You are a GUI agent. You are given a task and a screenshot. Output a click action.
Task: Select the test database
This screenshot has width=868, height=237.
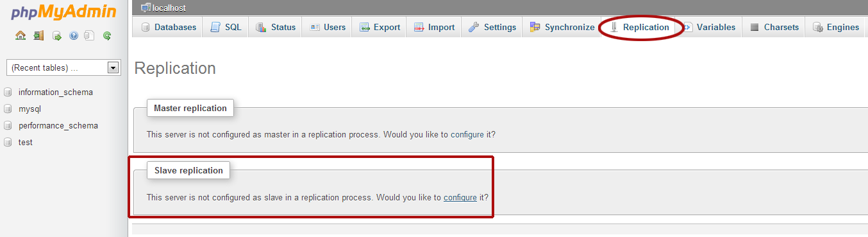pos(26,142)
